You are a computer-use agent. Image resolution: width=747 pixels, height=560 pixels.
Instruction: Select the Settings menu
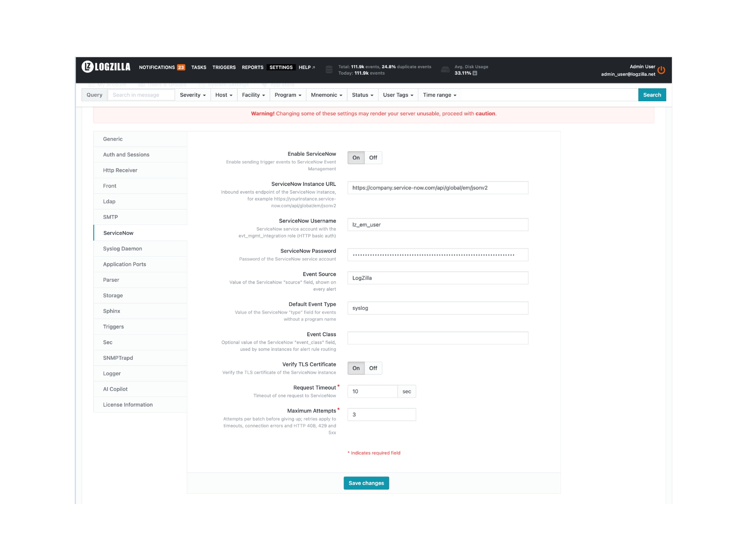(281, 67)
